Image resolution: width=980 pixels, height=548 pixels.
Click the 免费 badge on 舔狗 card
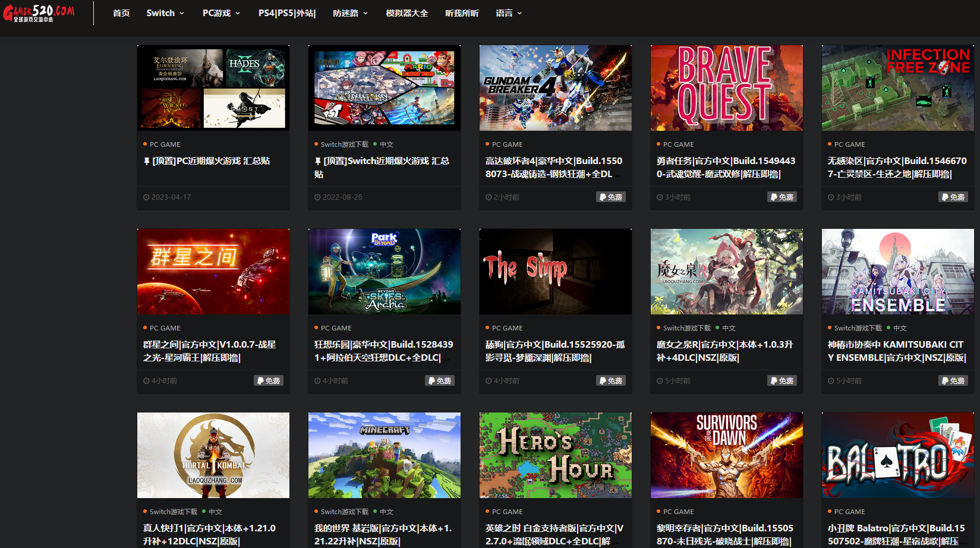pyautogui.click(x=611, y=380)
